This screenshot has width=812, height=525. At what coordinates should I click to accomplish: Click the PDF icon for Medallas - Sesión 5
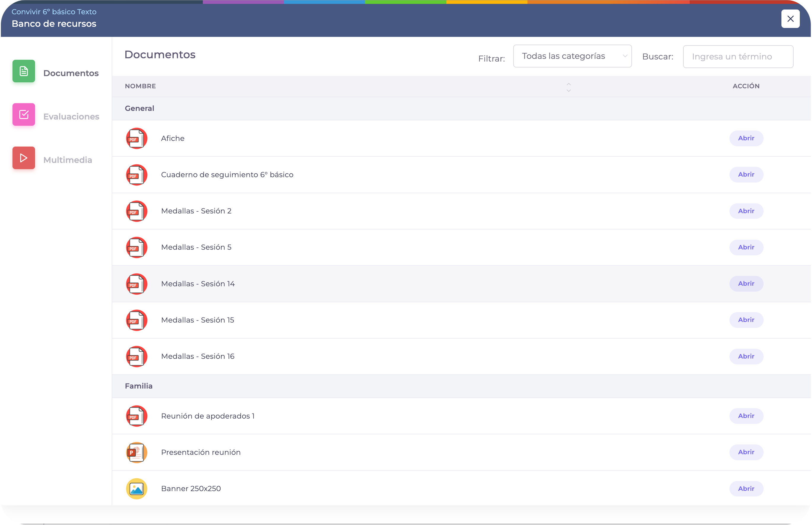[x=137, y=248]
